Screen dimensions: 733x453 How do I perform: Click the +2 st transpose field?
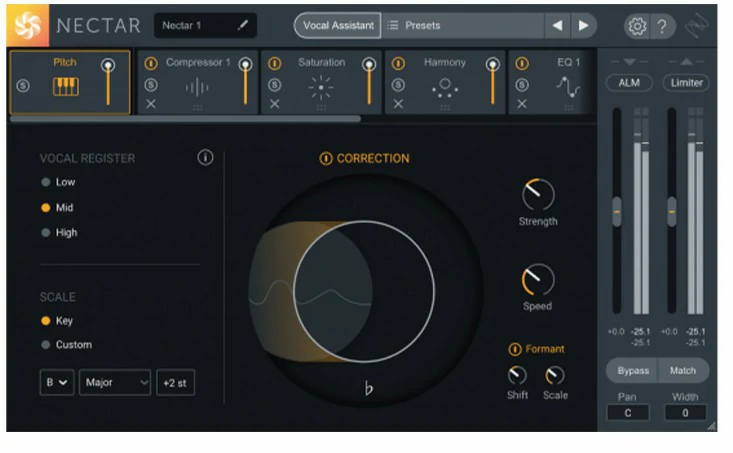[175, 383]
